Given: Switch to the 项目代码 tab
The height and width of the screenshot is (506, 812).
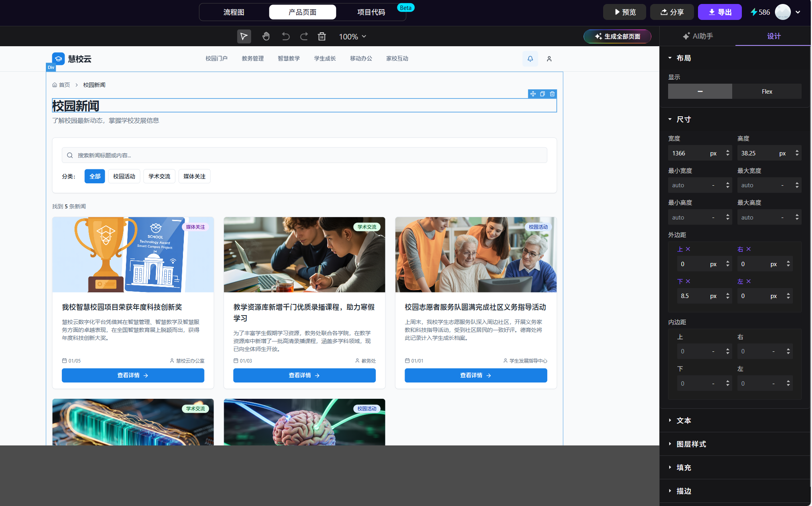Looking at the screenshot, I should 371,12.
